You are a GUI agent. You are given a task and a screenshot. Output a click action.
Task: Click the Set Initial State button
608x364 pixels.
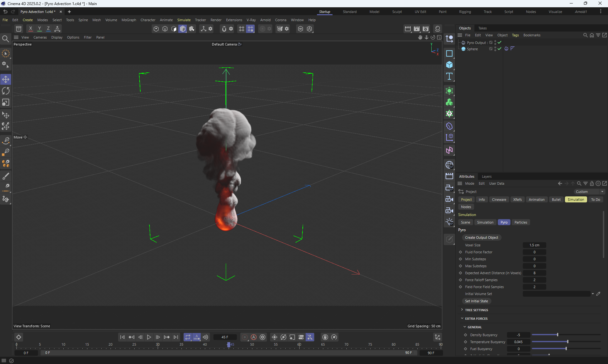point(476,301)
